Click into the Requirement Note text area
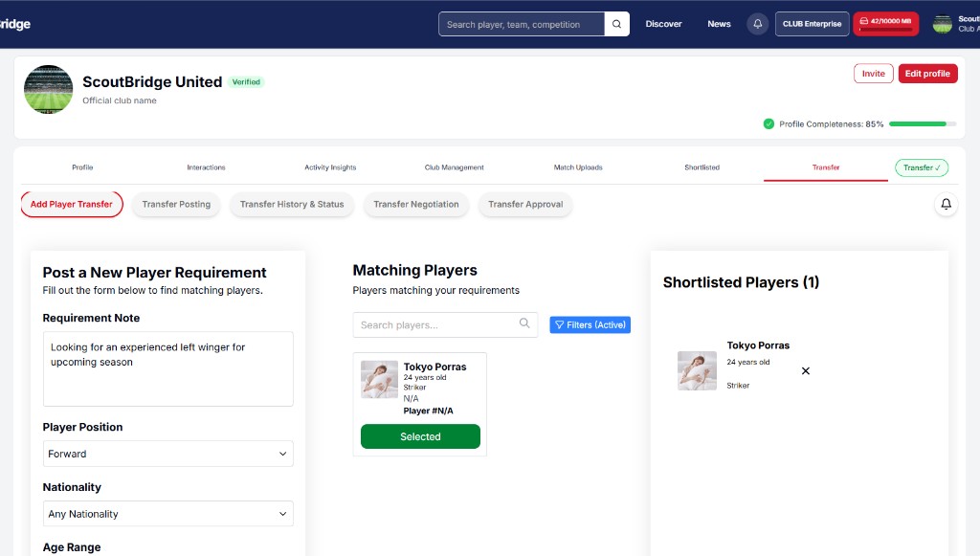Screen dimensions: 980x556 tap(168, 368)
